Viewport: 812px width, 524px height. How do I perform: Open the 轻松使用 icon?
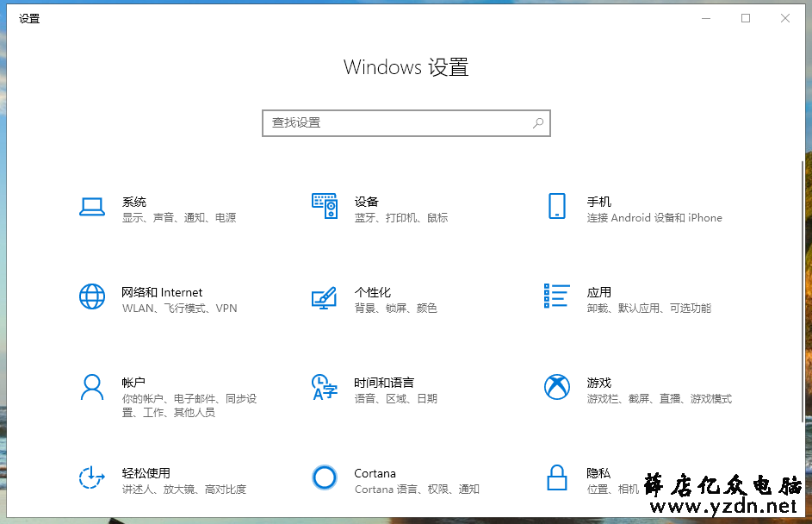pos(92,477)
